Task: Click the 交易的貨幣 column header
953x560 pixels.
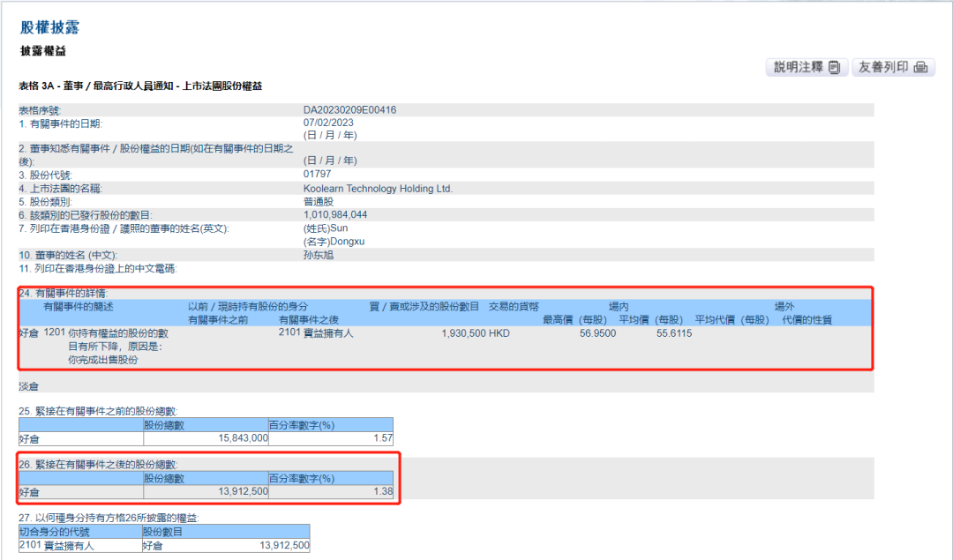Action: tap(514, 307)
